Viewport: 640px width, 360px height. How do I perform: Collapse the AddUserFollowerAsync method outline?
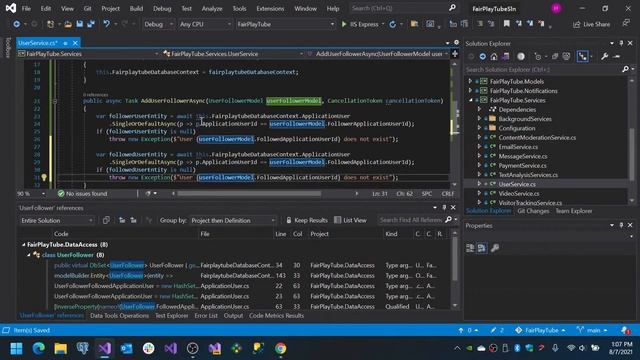pos(55,101)
